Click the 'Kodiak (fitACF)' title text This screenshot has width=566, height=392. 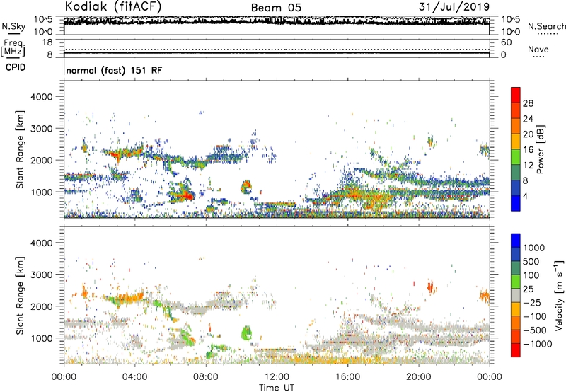point(113,6)
